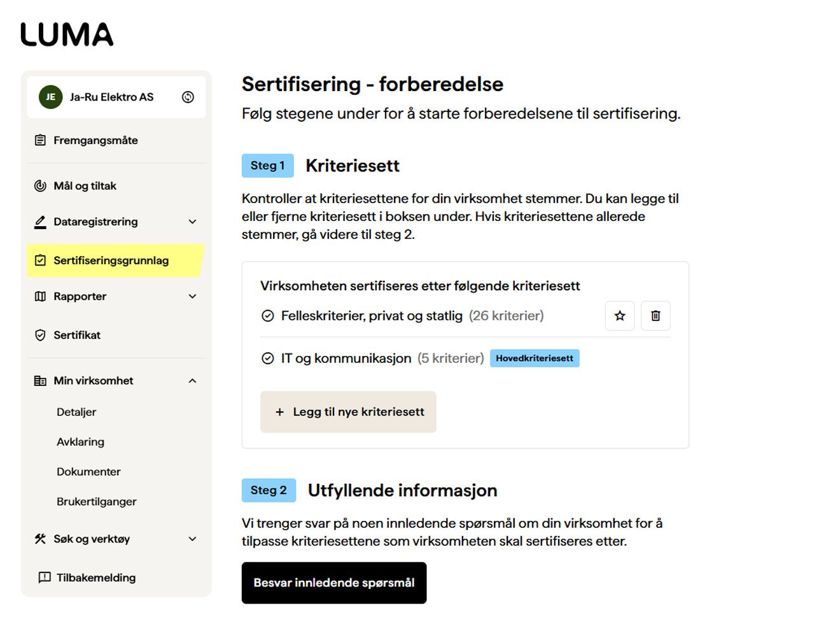This screenshot has height=624, width=840.
Task: Select the Søk og verktøy tools icon
Action: pos(39,539)
